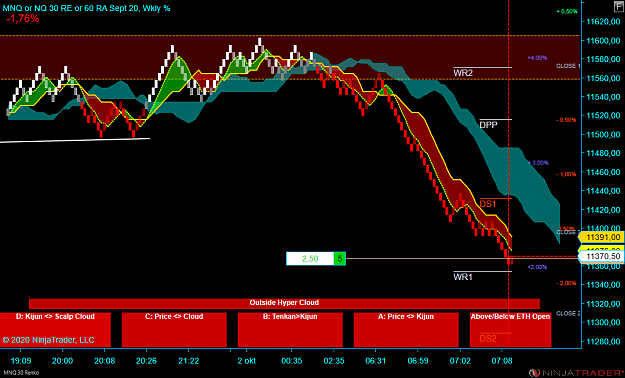Click the -1,76% weekly change value
This screenshot has width=625, height=378.
pos(22,18)
